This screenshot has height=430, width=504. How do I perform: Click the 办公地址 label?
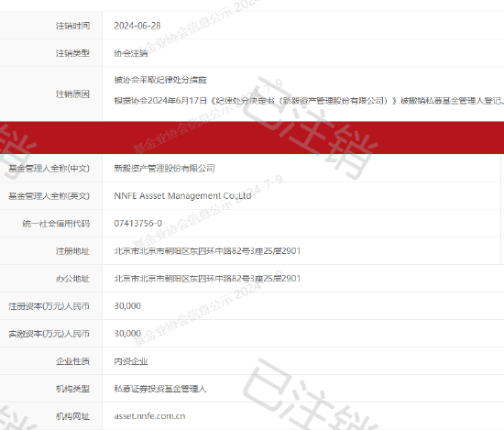pyautogui.click(x=72, y=279)
